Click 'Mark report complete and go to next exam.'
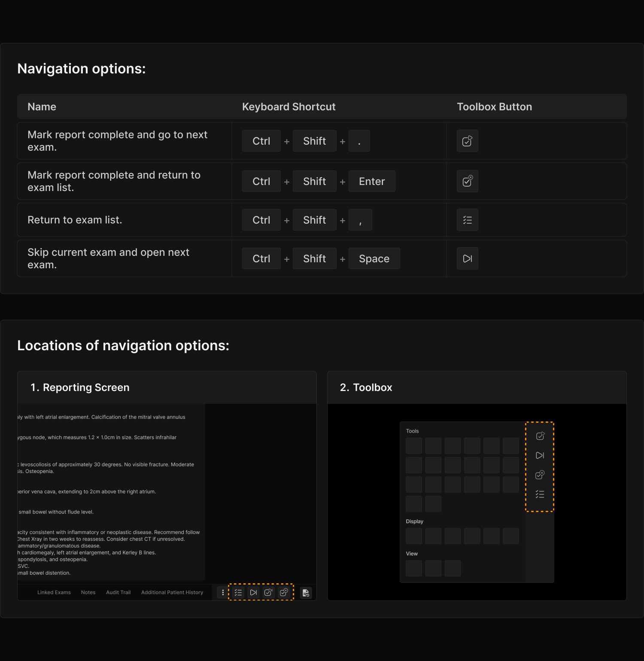 (x=117, y=141)
